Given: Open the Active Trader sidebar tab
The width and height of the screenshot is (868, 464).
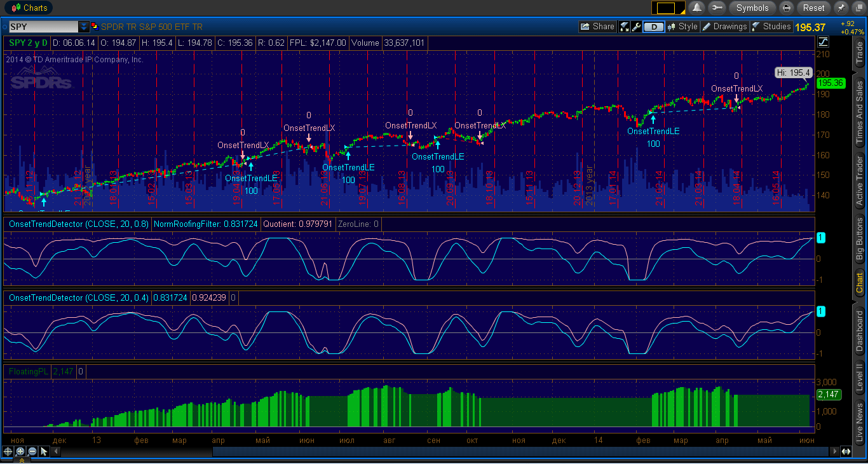Looking at the screenshot, I should tap(860, 181).
